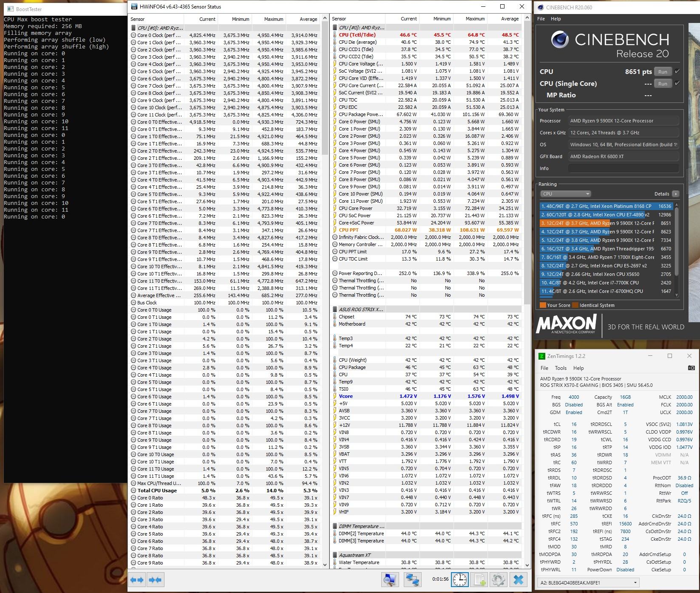The height and width of the screenshot is (593, 700).
Task: Select Bus Clock sensor row
Action: tap(224, 303)
